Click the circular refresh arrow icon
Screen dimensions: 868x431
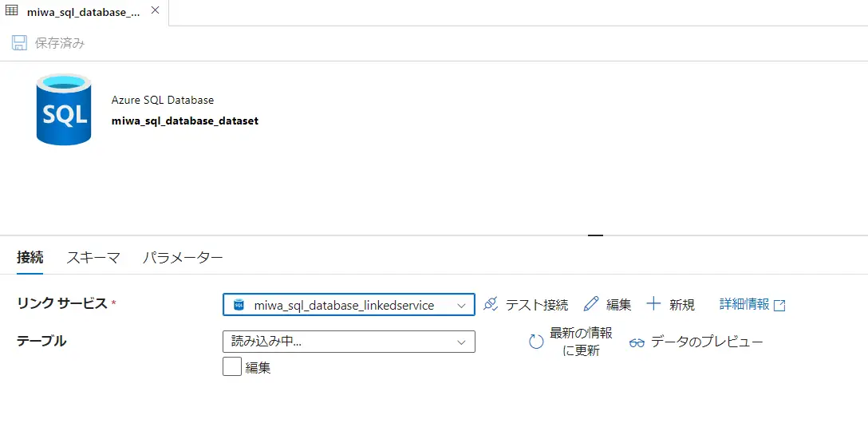pyautogui.click(x=536, y=342)
